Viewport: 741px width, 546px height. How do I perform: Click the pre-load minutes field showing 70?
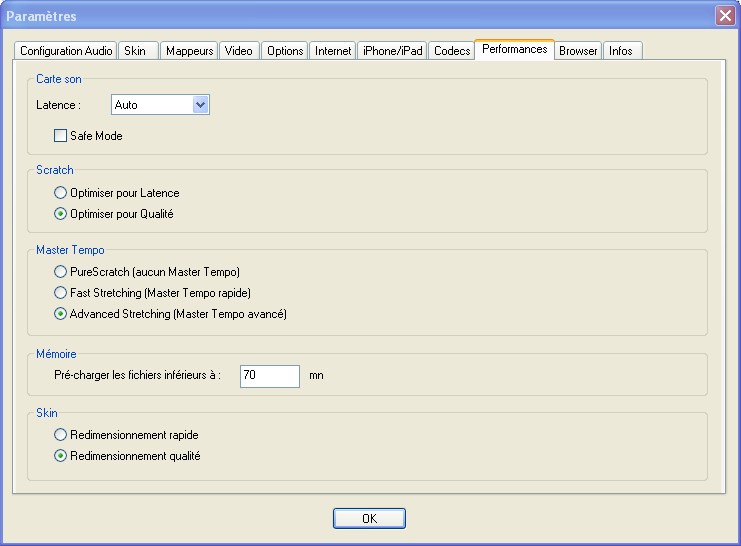pyautogui.click(x=270, y=376)
